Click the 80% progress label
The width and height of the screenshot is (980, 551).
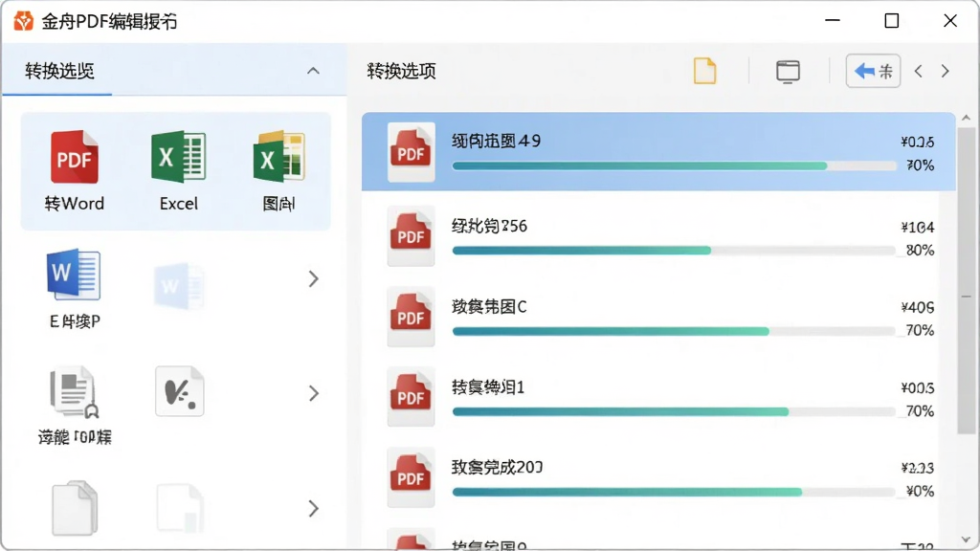[920, 250]
